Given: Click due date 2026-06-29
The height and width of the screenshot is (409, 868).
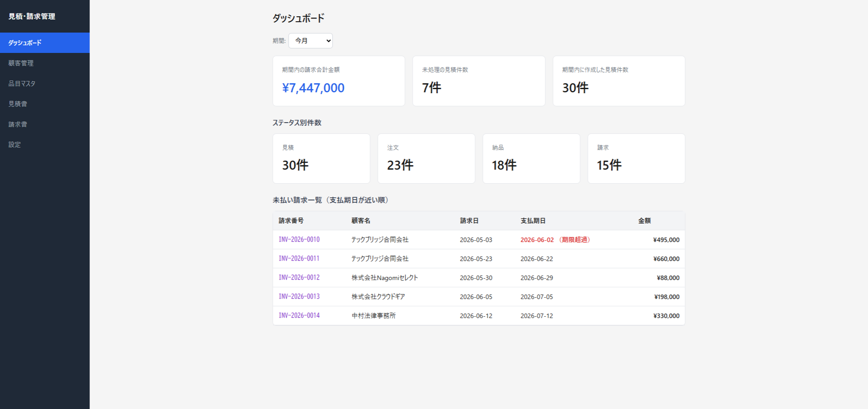Looking at the screenshot, I should coord(537,278).
